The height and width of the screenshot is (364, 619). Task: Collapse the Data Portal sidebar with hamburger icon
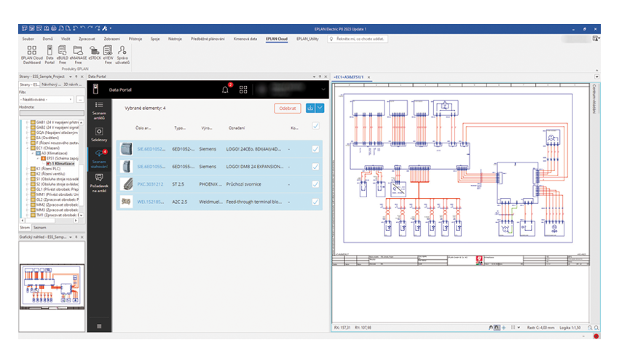[99, 326]
